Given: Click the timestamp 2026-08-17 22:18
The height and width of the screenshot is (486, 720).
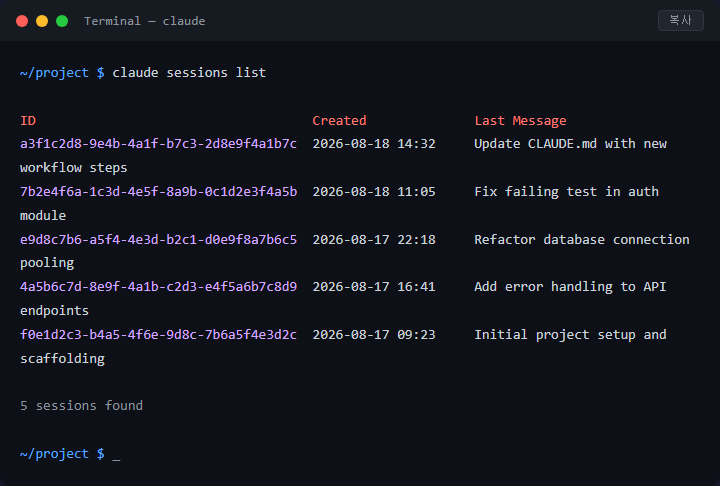Looking at the screenshot, I should click(374, 239).
